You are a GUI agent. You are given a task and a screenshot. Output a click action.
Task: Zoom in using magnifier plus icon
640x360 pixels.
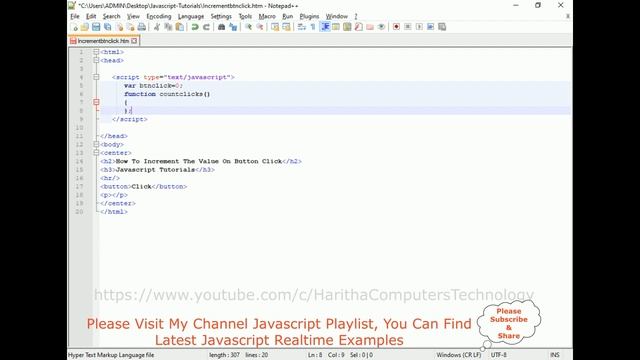coord(248,27)
